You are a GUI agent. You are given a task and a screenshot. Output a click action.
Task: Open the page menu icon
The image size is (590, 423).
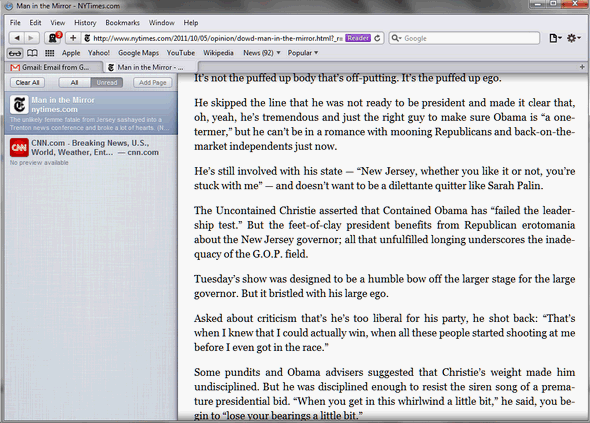coord(555,38)
